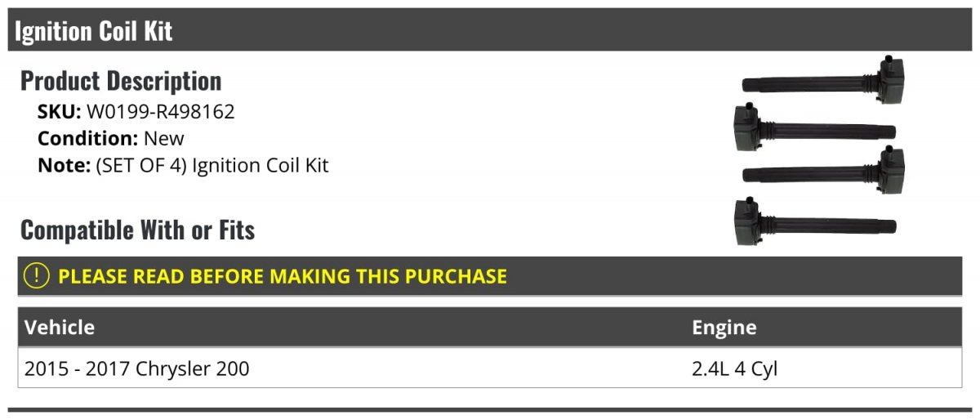Click the (SET OF 4) Ignition Coil Kit note
The image size is (980, 420).
point(212,165)
